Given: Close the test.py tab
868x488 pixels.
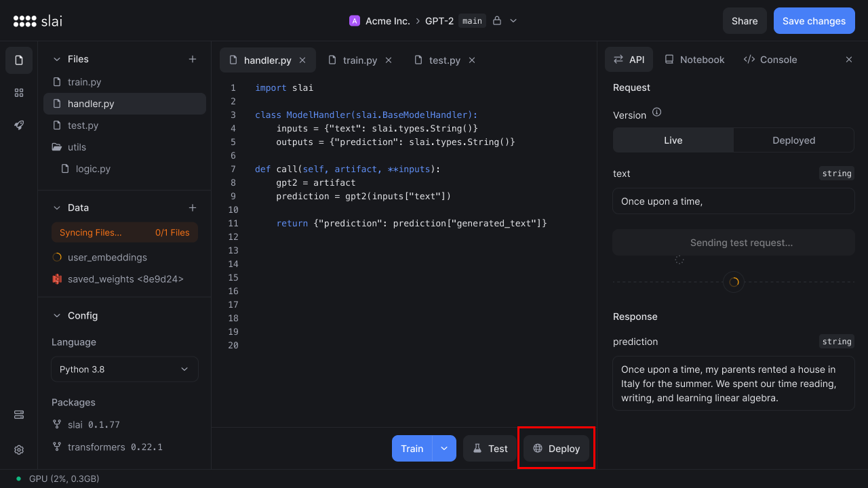Looking at the screenshot, I should point(472,60).
